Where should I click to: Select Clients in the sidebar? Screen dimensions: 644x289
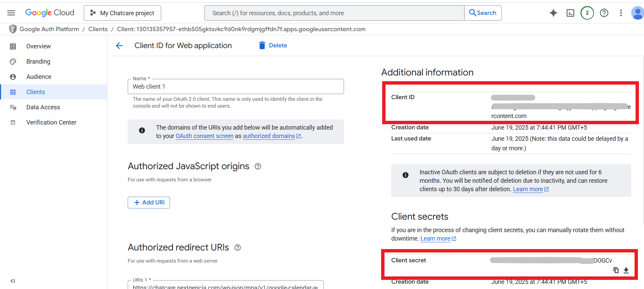click(x=54, y=92)
